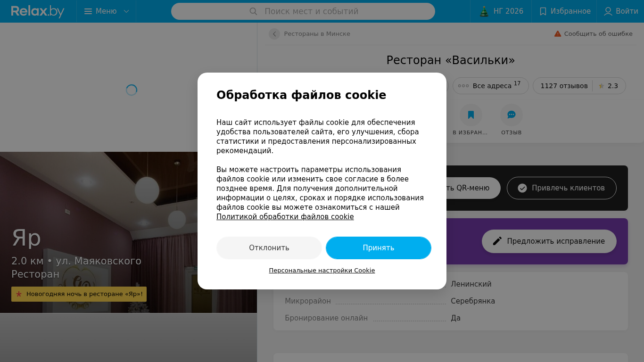Click the Войти user icon
Viewport: 644px width, 362px height.
pos(608,11)
